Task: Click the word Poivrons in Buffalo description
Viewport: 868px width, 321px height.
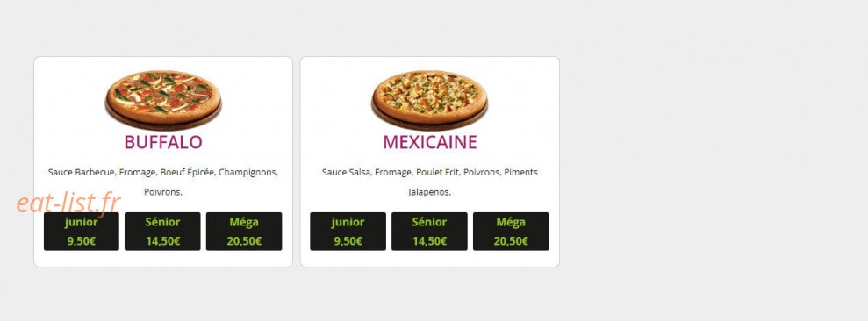Action: 163,193
